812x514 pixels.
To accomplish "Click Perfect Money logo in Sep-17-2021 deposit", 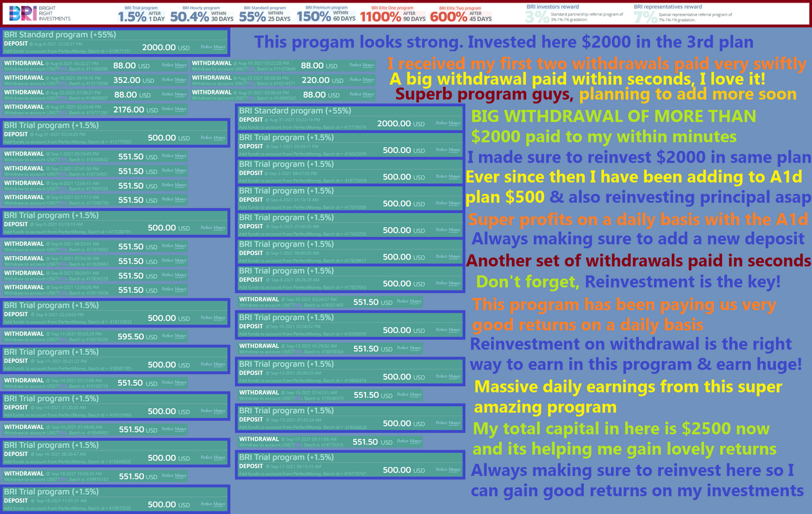I will tap(447, 470).
